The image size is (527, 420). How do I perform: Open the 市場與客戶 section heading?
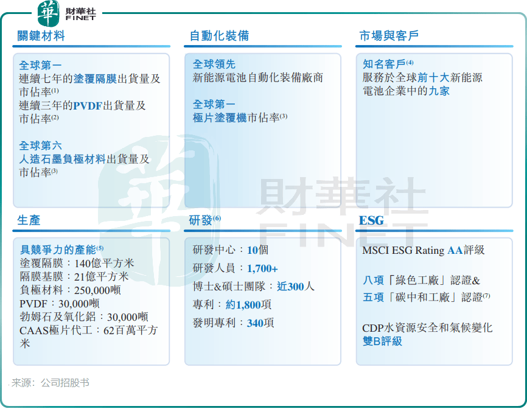tap(389, 36)
